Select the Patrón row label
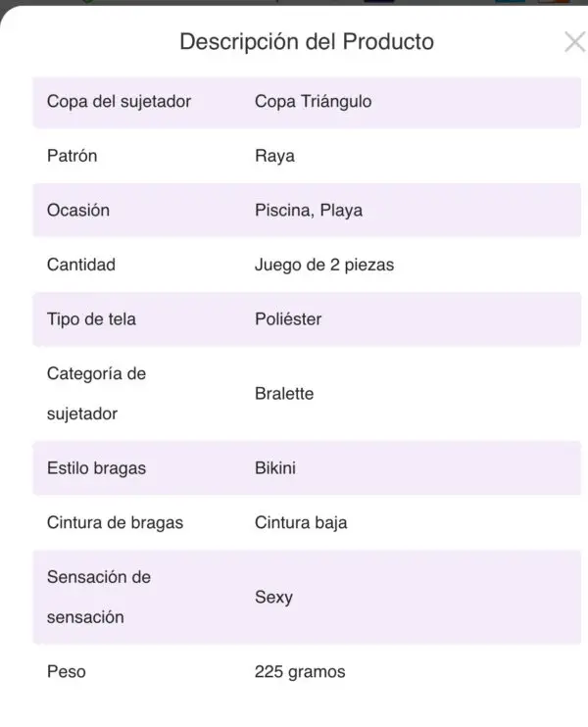 pos(72,156)
